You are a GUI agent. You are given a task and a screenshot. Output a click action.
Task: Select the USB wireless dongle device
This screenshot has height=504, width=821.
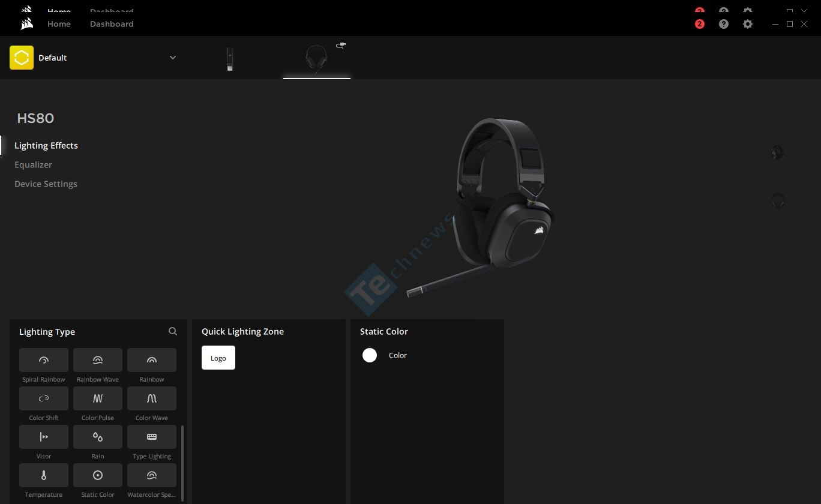[230, 59]
